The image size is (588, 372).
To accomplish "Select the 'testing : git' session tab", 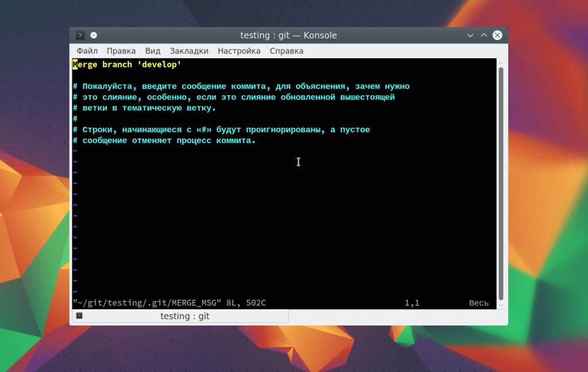I will click(x=184, y=316).
